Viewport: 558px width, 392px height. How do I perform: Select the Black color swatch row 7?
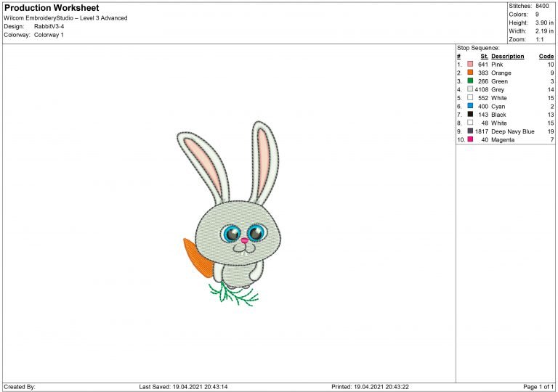pos(470,114)
